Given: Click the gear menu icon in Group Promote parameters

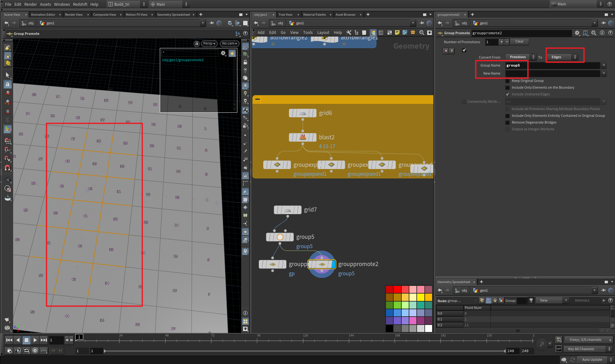Looking at the screenshot, I should point(578,33).
